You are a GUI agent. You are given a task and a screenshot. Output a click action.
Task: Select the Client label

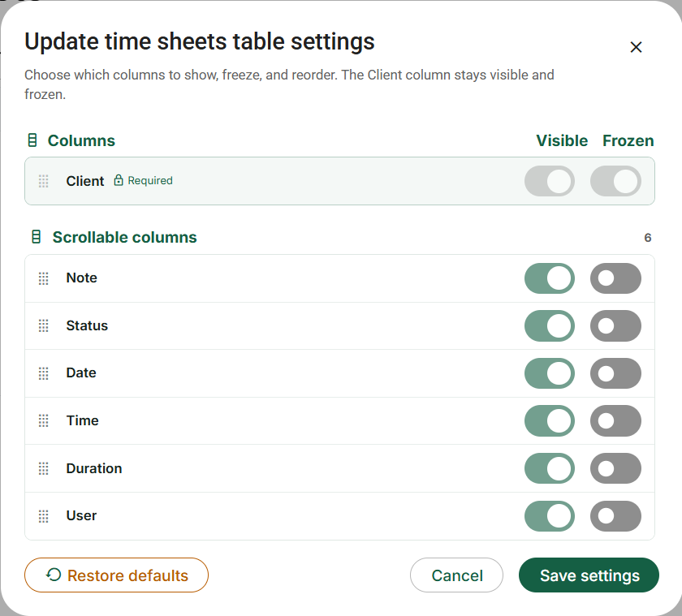(x=84, y=181)
